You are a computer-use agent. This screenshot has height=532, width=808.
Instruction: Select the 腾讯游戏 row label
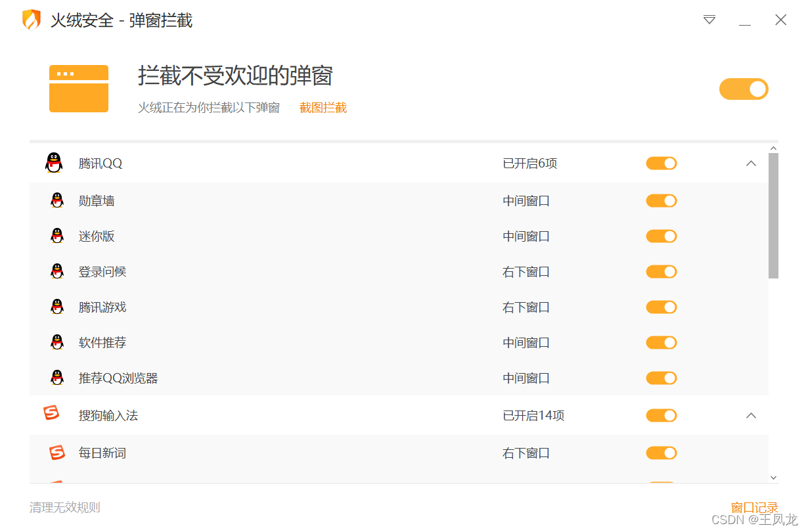tap(102, 307)
